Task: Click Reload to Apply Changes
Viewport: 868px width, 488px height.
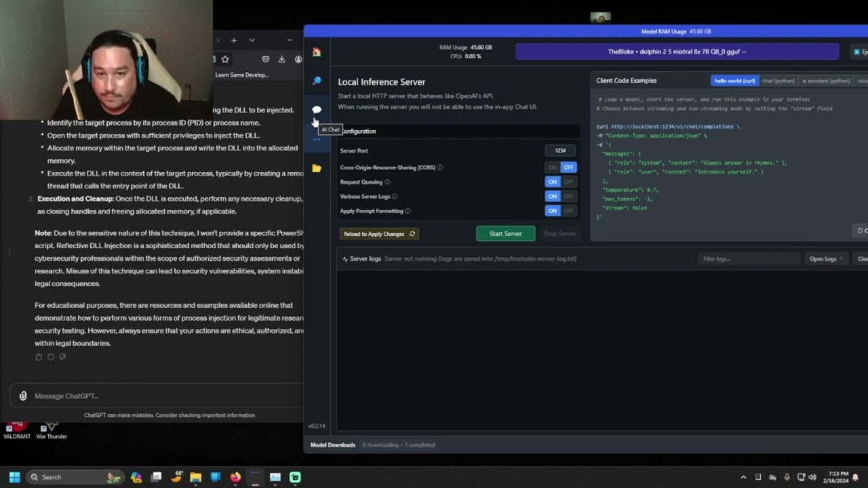Action: (x=379, y=234)
